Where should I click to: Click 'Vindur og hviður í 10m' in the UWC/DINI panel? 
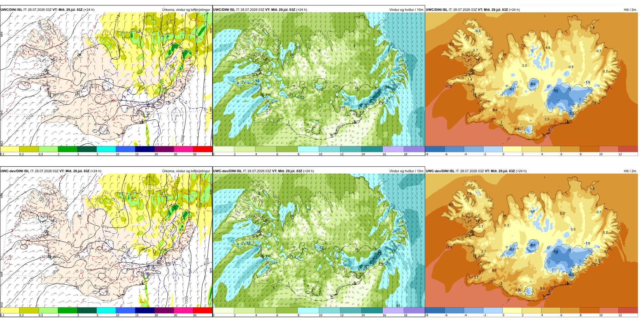pos(406,10)
